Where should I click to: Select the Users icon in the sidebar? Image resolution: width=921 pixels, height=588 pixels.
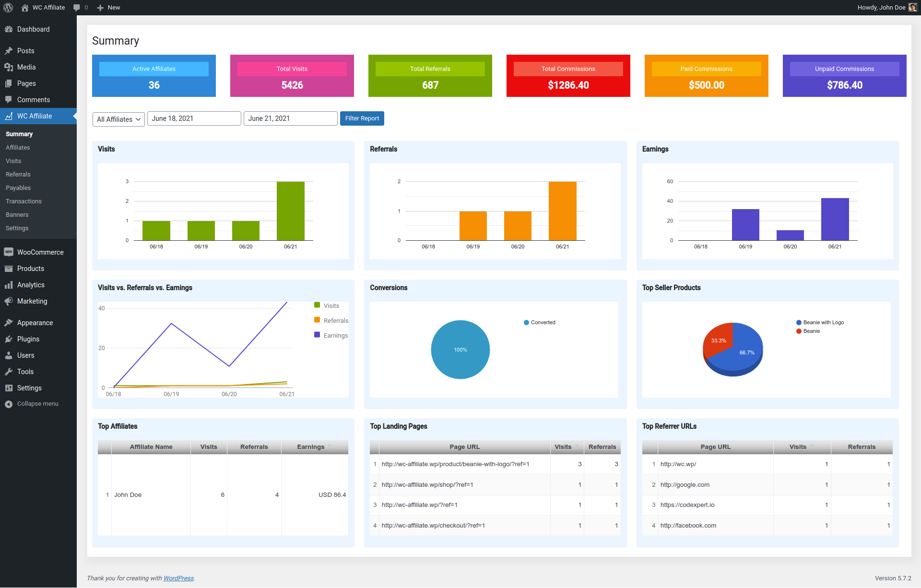10,355
